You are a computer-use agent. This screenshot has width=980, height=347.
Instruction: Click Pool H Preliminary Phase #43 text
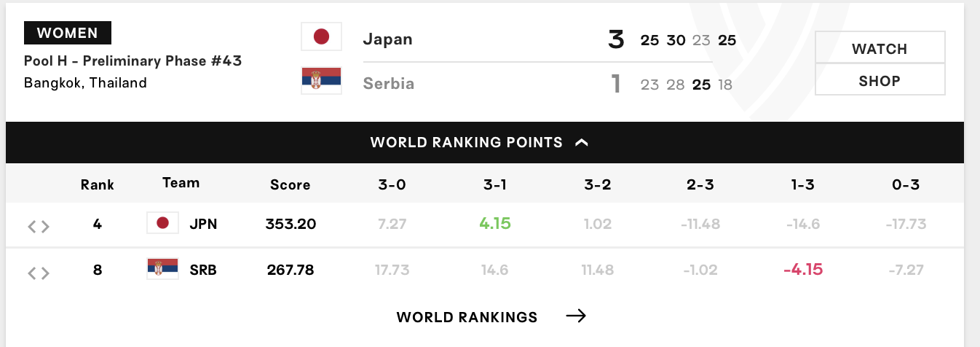click(x=133, y=61)
